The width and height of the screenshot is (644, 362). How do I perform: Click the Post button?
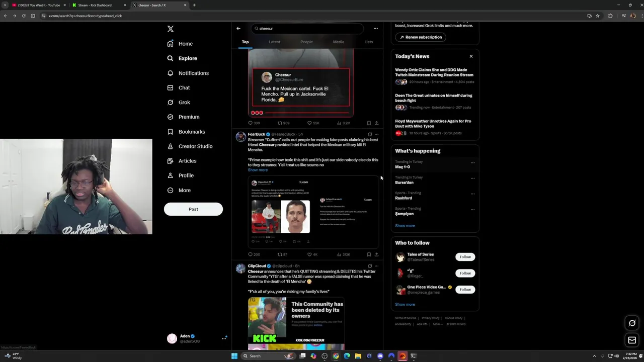click(x=193, y=209)
